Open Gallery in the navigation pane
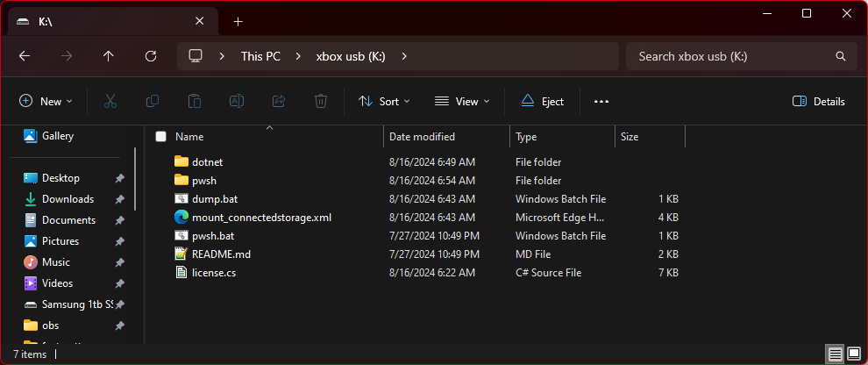Image resolution: width=868 pixels, height=365 pixels. point(58,136)
